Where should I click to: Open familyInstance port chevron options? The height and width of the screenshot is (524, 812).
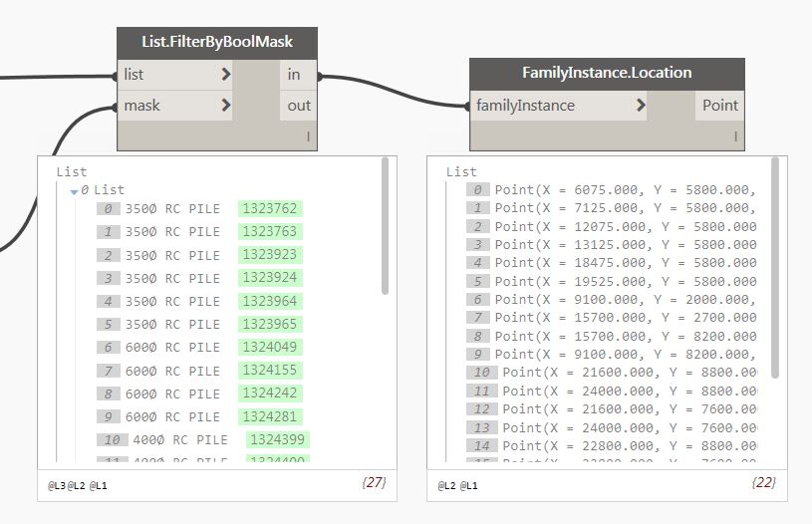click(x=641, y=106)
